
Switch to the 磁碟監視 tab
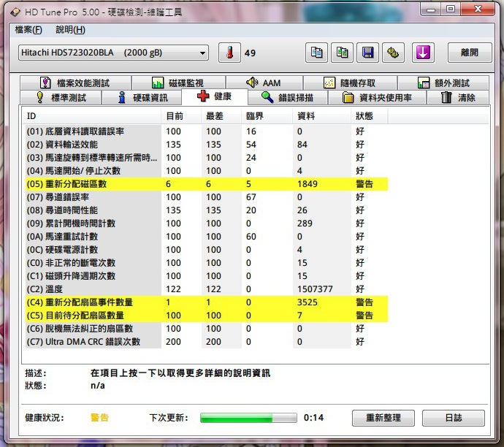pos(178,83)
